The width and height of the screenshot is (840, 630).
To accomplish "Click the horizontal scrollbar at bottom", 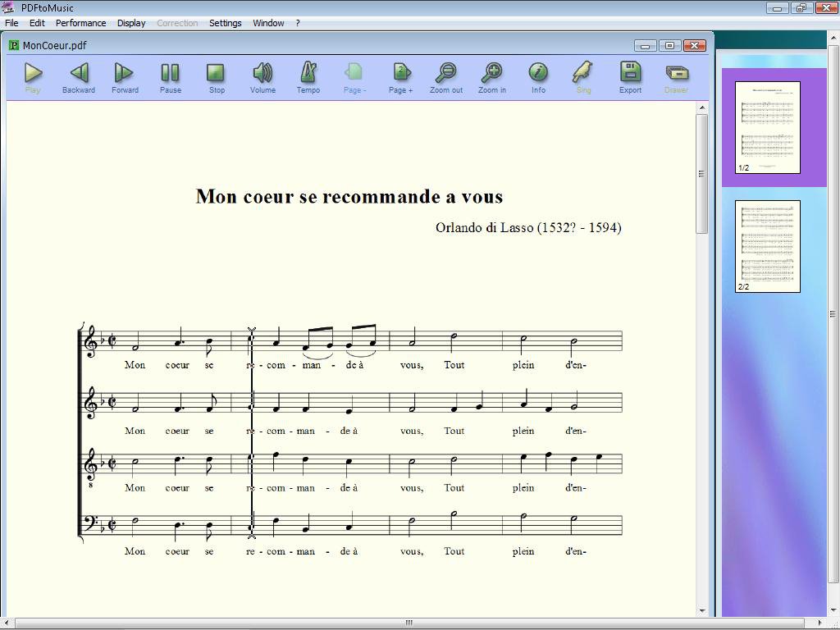I will [409, 623].
